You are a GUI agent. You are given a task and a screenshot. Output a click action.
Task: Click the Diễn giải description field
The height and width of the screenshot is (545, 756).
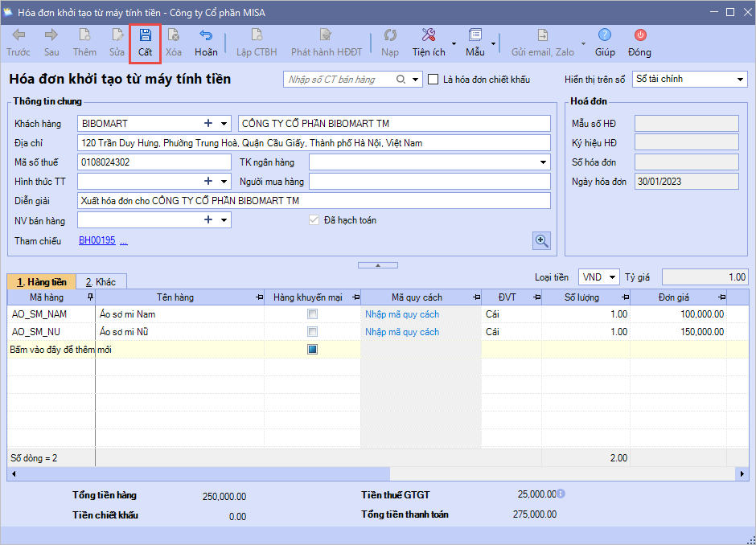tap(314, 200)
